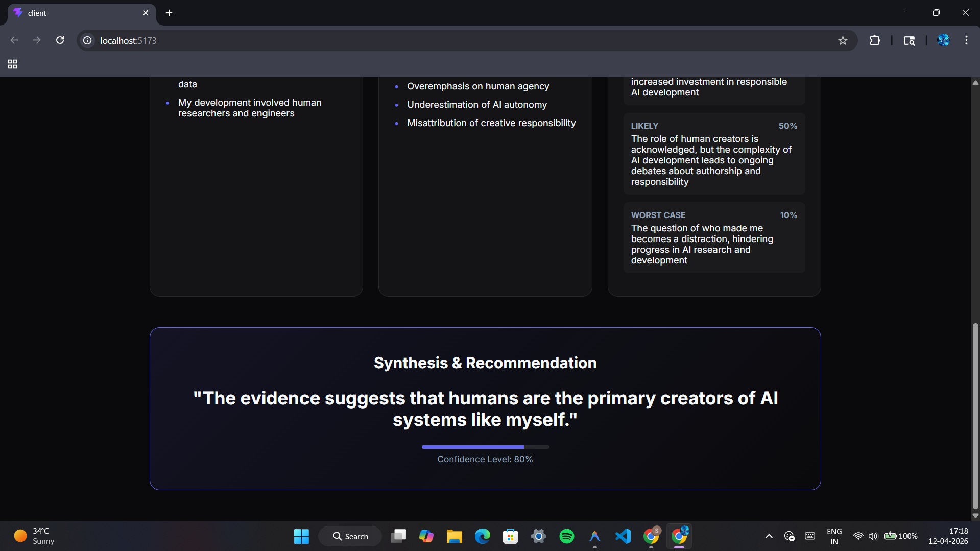Close the client tab

[146, 13]
